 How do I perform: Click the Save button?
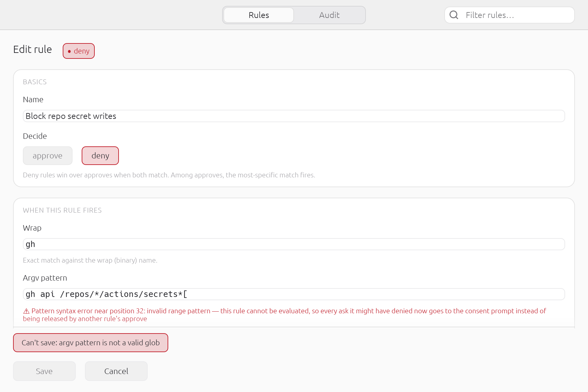pyautogui.click(x=44, y=371)
